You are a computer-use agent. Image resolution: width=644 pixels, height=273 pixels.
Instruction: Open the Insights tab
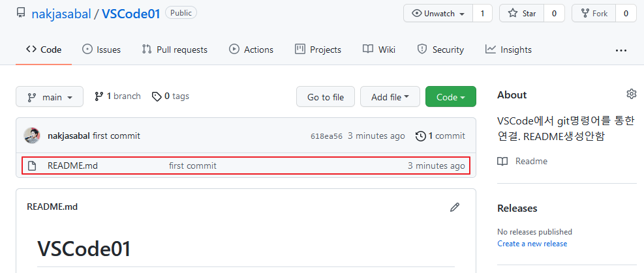pyautogui.click(x=508, y=50)
